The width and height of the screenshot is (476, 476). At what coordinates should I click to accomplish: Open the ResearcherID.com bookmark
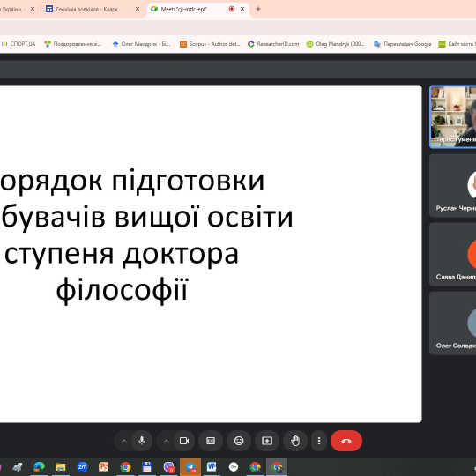273,44
